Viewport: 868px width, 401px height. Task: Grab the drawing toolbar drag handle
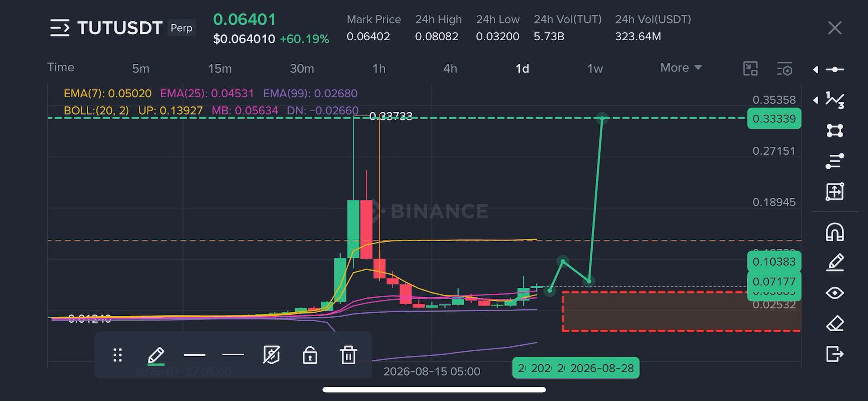click(x=118, y=355)
